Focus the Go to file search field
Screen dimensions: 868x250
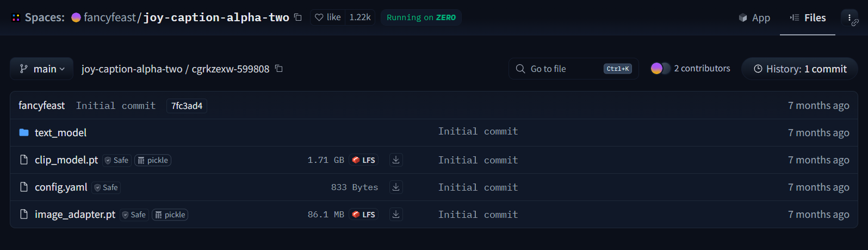[x=573, y=69]
